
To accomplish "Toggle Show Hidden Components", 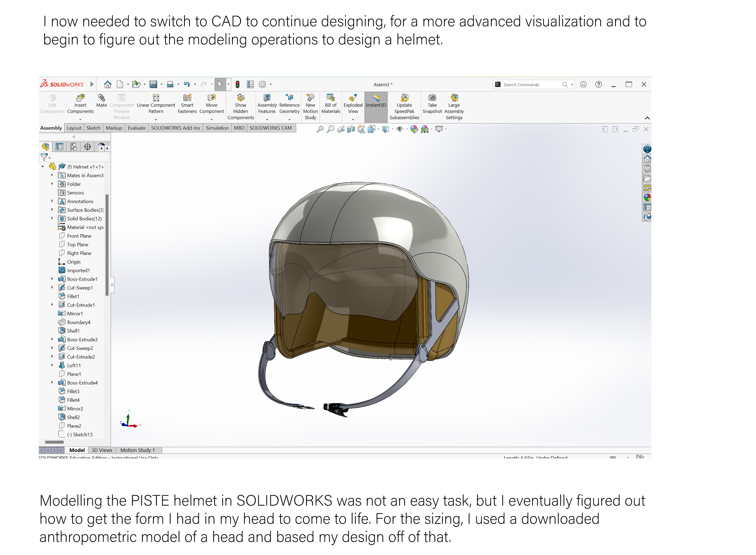I will [240, 107].
